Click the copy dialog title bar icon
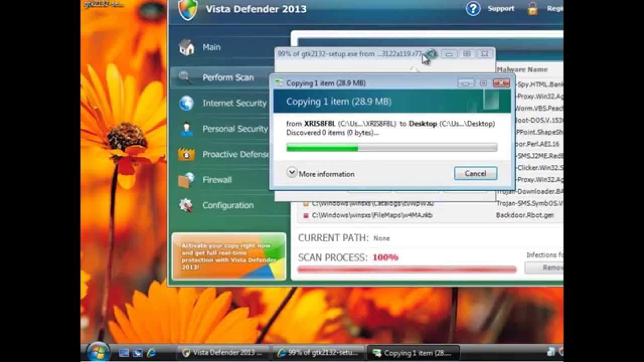644x362 pixels. (279, 83)
